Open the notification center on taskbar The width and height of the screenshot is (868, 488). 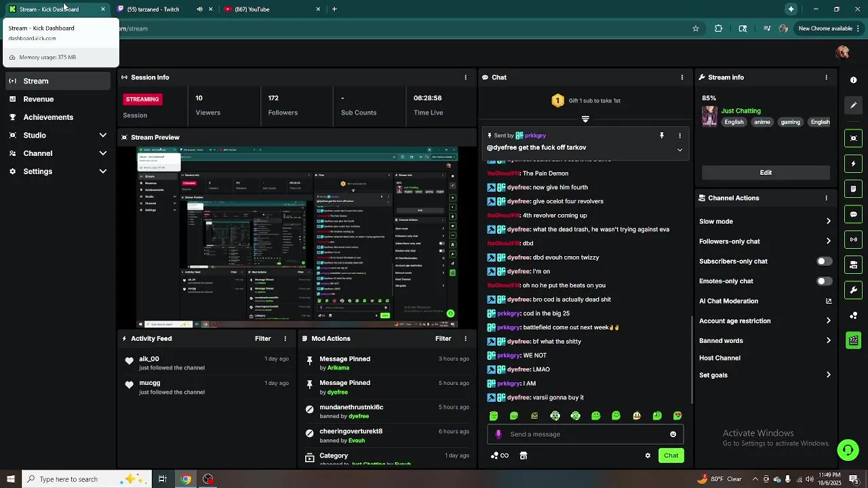pyautogui.click(x=853, y=479)
